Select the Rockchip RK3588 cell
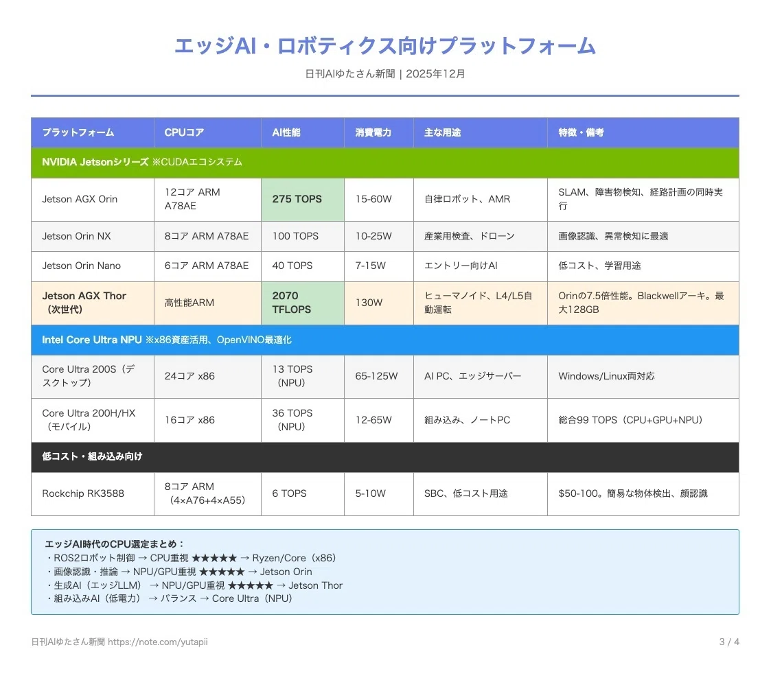The width and height of the screenshot is (771, 700). [93, 494]
